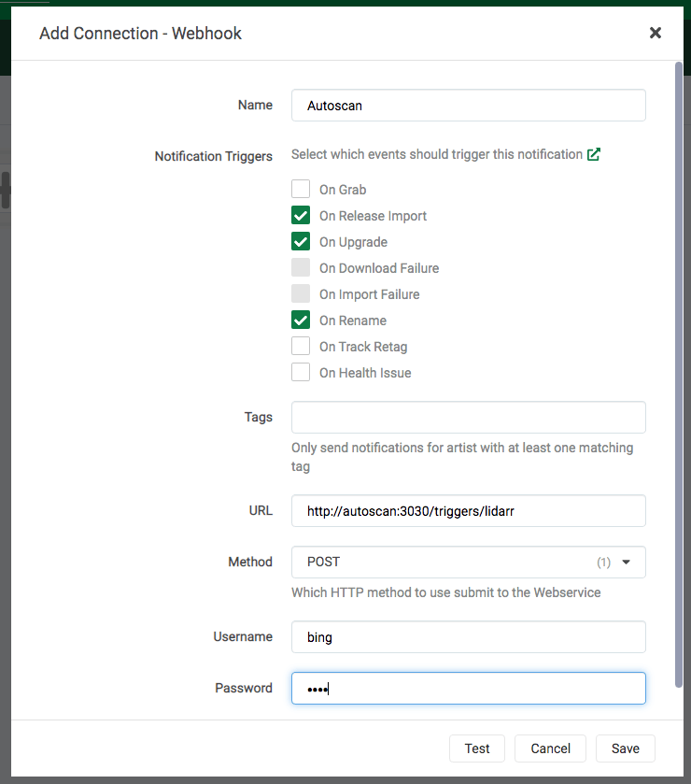Focus the URL text field

468,511
